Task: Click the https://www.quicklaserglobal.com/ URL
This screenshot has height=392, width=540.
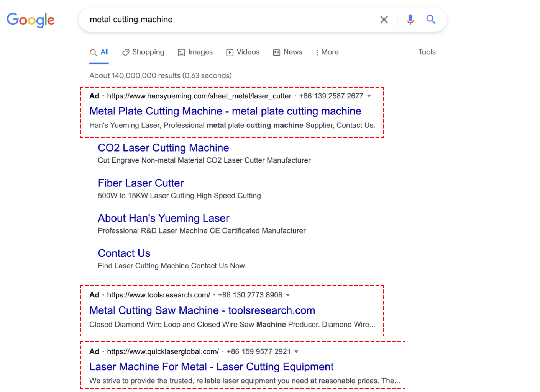Action: (163, 352)
